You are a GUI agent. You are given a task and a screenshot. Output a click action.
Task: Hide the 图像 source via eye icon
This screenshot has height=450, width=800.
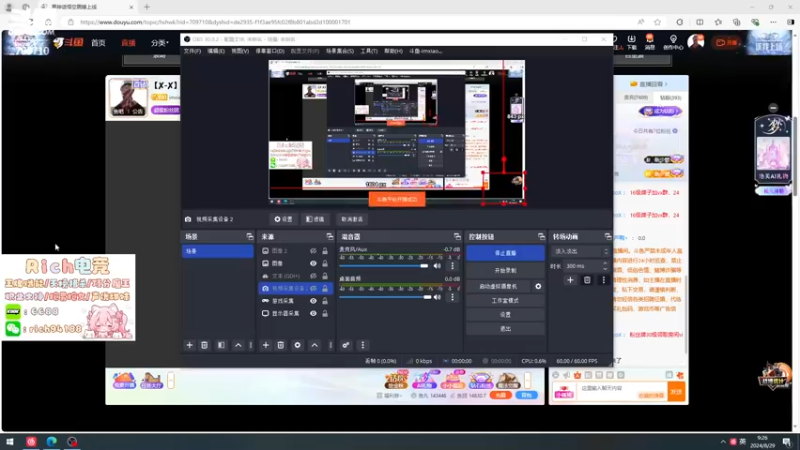313,263
